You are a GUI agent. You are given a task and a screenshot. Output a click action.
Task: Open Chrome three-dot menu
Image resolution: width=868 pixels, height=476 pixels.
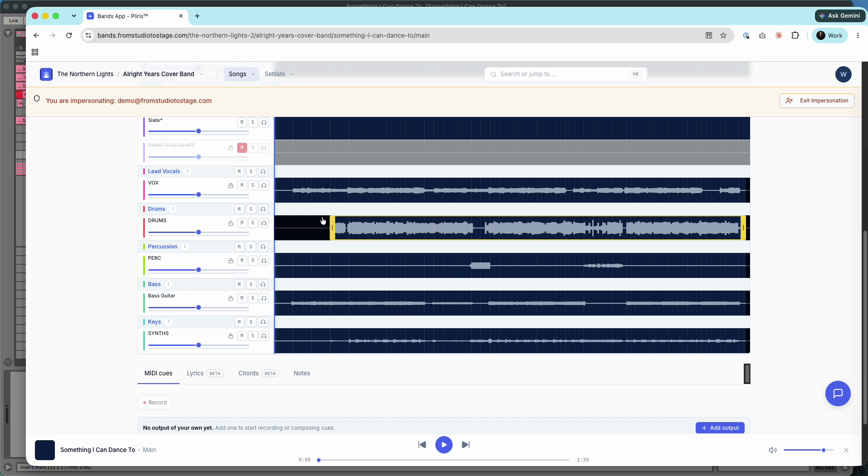(x=858, y=35)
